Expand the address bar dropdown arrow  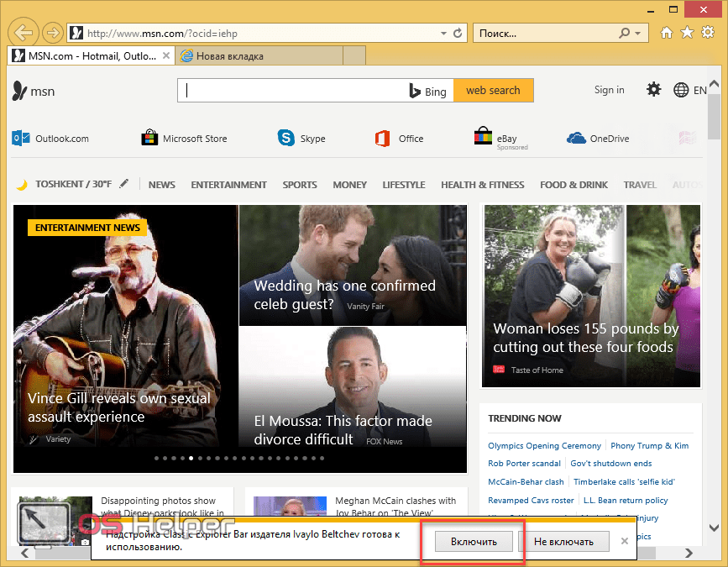click(x=444, y=34)
